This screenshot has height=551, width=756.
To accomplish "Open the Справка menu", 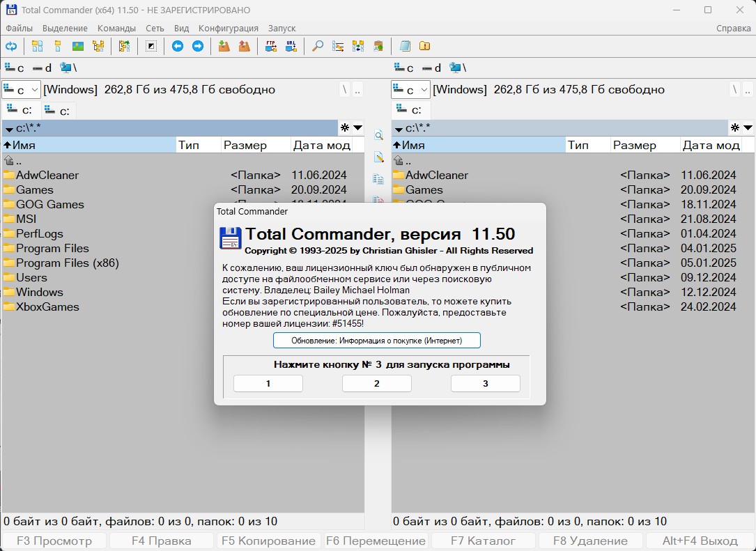I will (733, 29).
